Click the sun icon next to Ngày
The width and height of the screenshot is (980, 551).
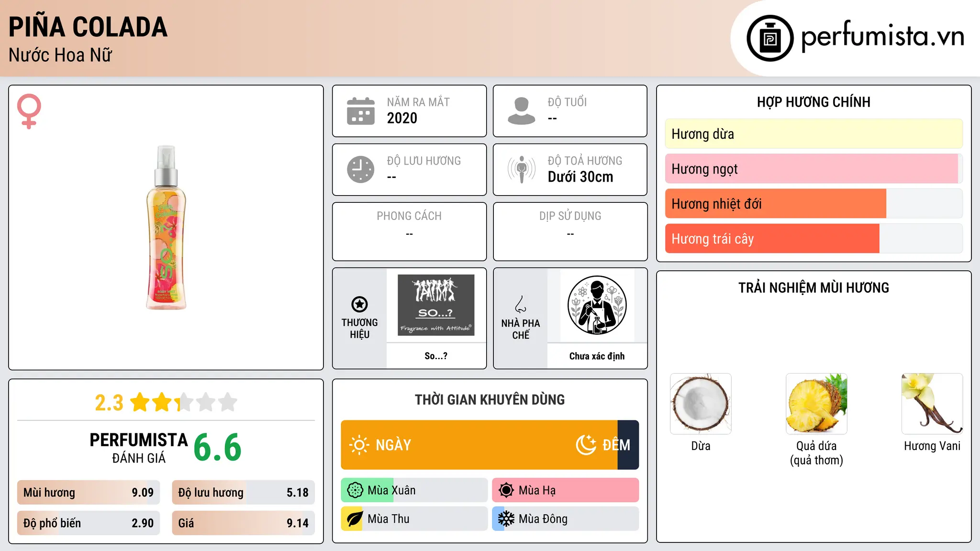359,445
